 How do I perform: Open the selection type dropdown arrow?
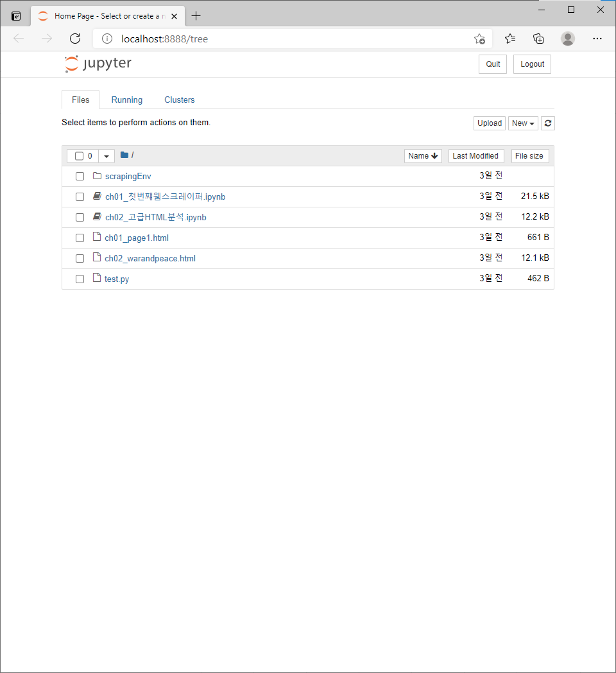tap(107, 156)
